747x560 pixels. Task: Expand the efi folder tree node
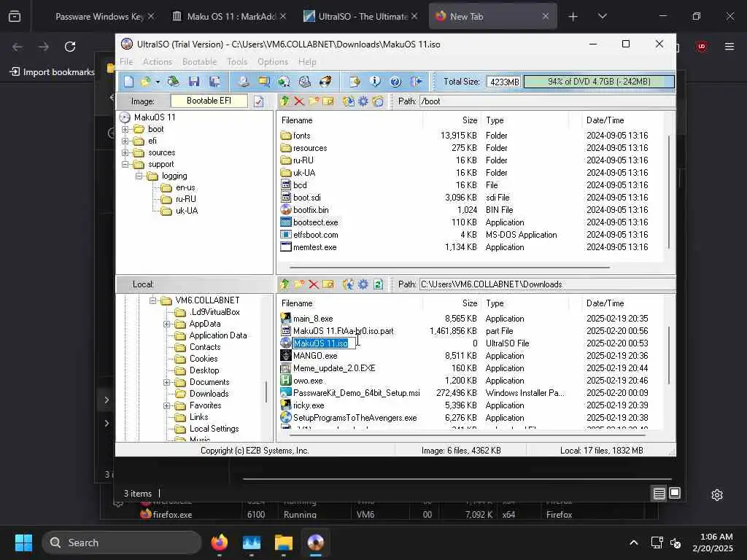[x=125, y=141]
